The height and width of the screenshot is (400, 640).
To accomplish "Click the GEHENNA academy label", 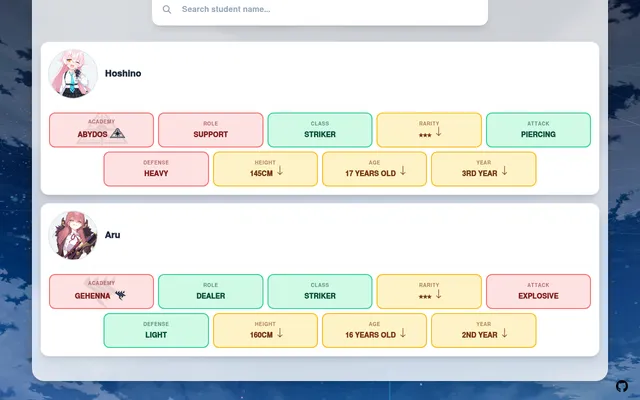I will point(92,296).
